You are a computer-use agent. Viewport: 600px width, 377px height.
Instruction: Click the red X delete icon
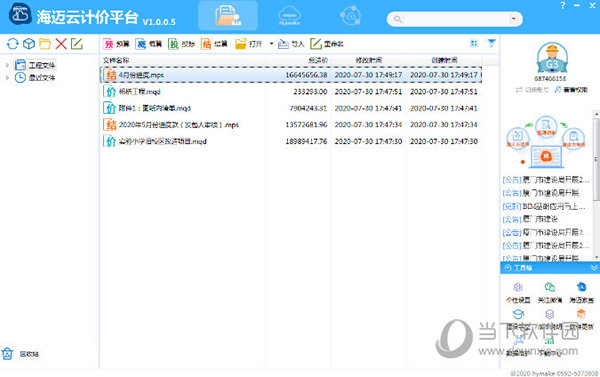pyautogui.click(x=61, y=44)
